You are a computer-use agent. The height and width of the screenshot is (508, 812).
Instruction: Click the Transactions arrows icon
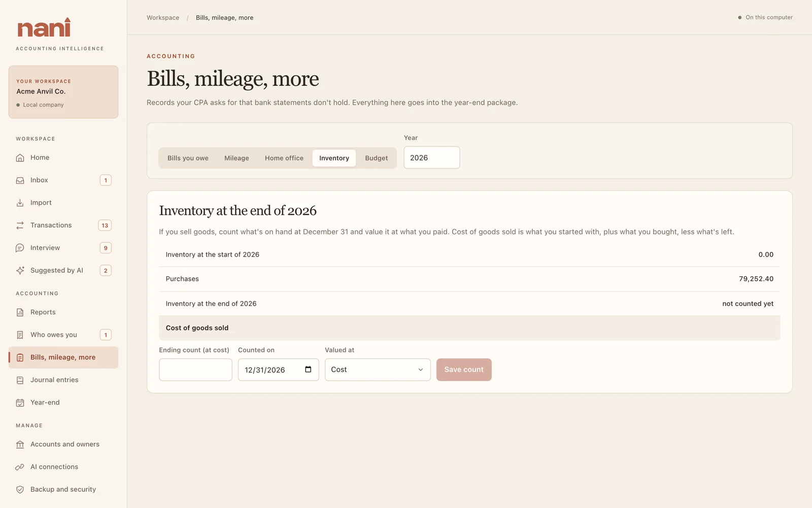click(x=20, y=226)
